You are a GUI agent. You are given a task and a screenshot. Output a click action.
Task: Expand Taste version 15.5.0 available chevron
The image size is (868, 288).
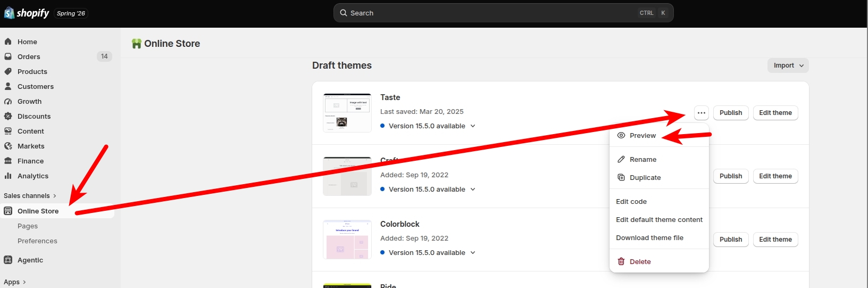(473, 126)
